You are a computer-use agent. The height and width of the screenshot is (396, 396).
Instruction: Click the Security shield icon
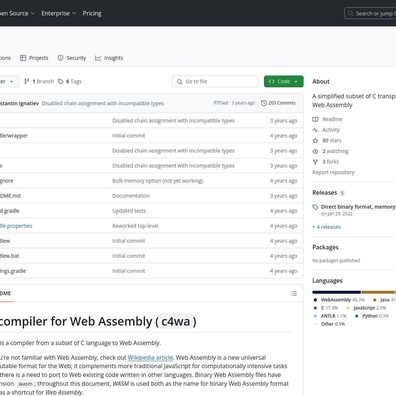tap(60, 58)
